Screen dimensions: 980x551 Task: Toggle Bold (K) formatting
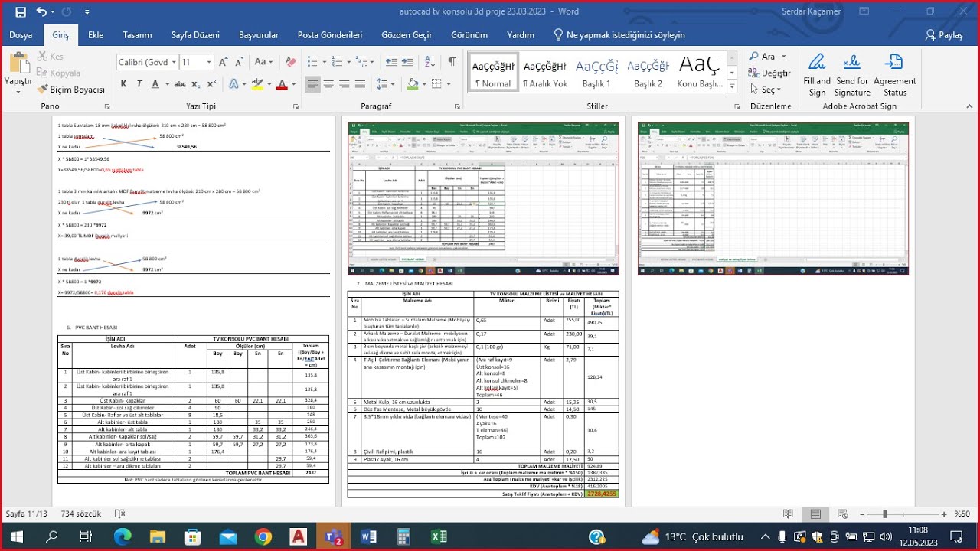pyautogui.click(x=123, y=84)
